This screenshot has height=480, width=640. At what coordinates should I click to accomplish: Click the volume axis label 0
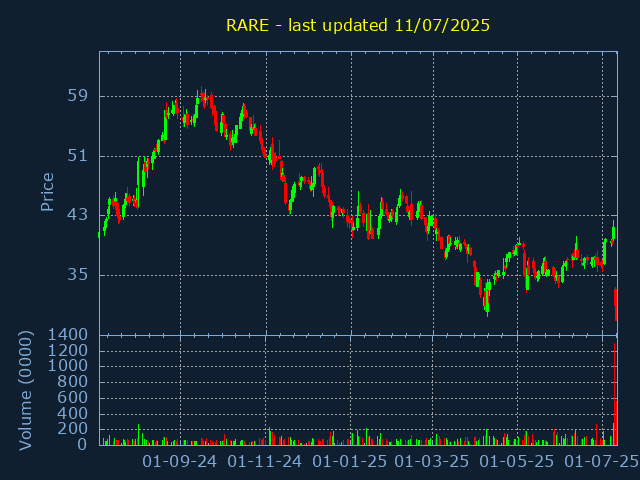pos(82,444)
